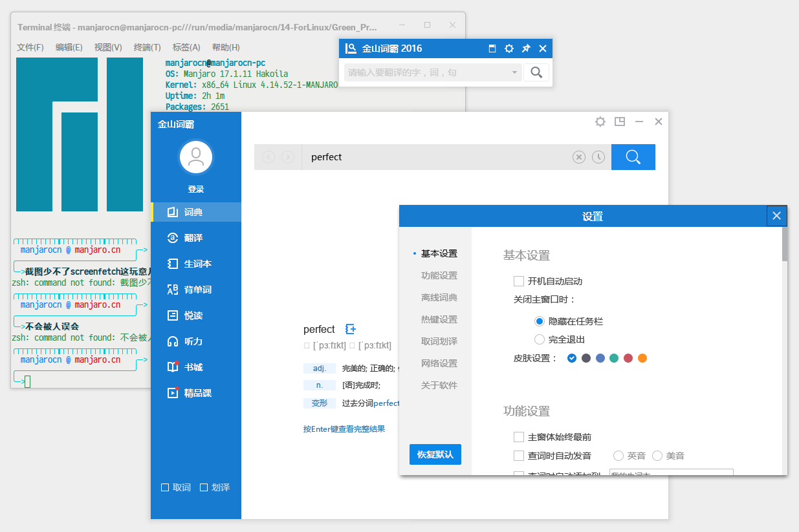
Task: Enable the 开机自动启动 checkbox
Action: coord(518,281)
